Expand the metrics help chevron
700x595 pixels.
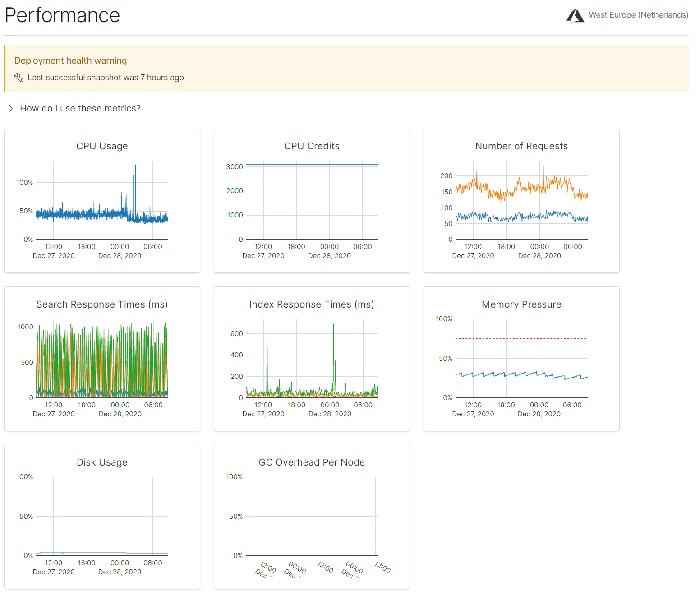11,108
